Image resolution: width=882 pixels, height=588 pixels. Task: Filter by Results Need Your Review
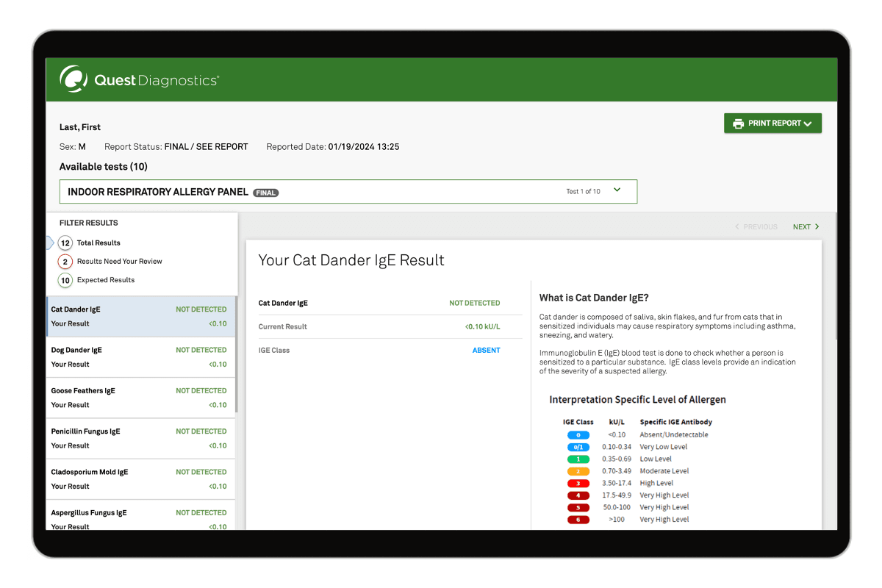click(x=119, y=262)
